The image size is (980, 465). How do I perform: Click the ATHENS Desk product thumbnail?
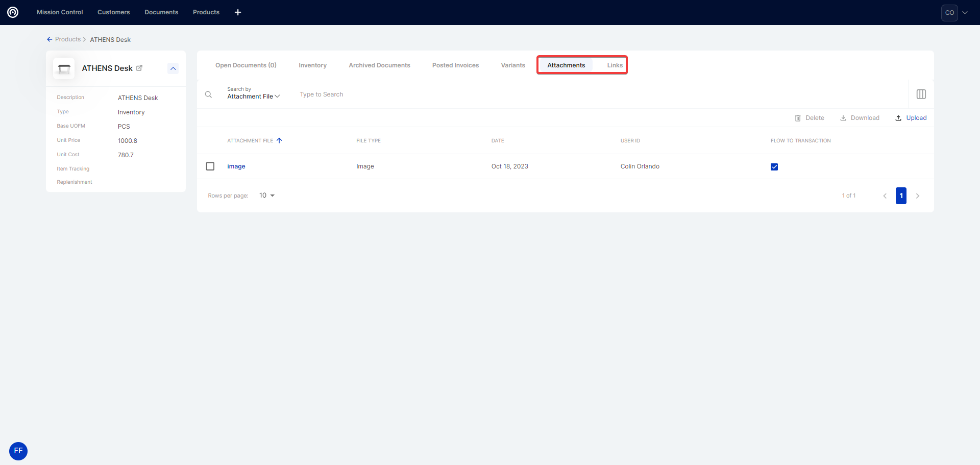64,68
